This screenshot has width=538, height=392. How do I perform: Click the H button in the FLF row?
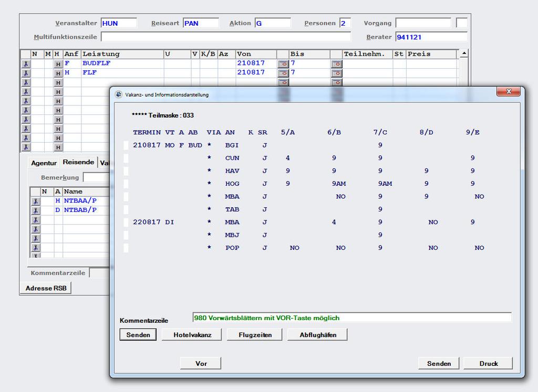[x=58, y=73]
